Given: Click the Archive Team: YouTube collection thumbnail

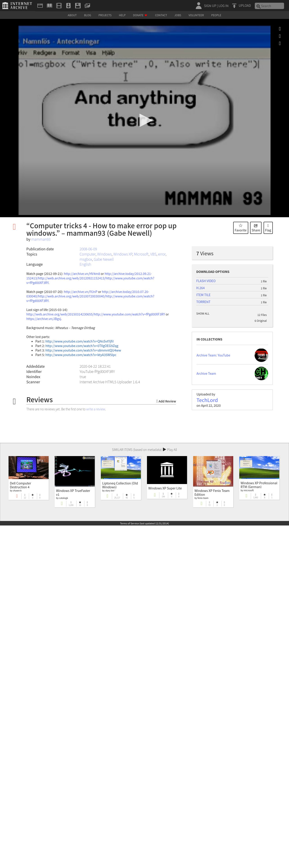Looking at the screenshot, I should coord(261,355).
